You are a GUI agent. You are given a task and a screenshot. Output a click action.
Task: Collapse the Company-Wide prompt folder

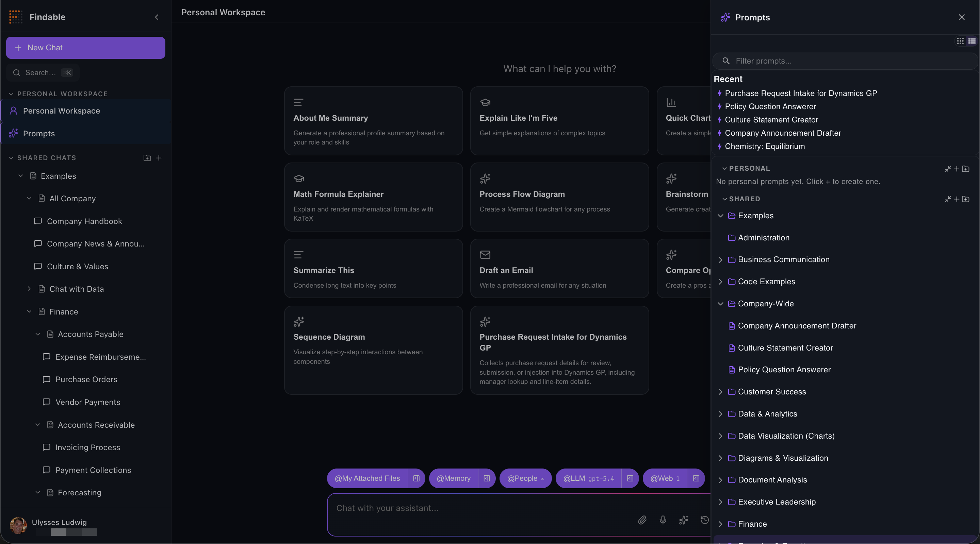point(720,304)
